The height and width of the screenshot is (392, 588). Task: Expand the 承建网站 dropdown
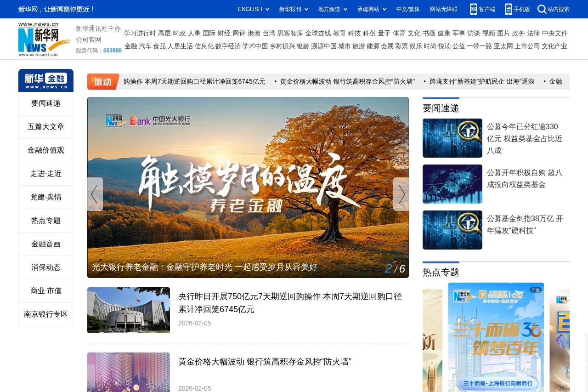[372, 9]
